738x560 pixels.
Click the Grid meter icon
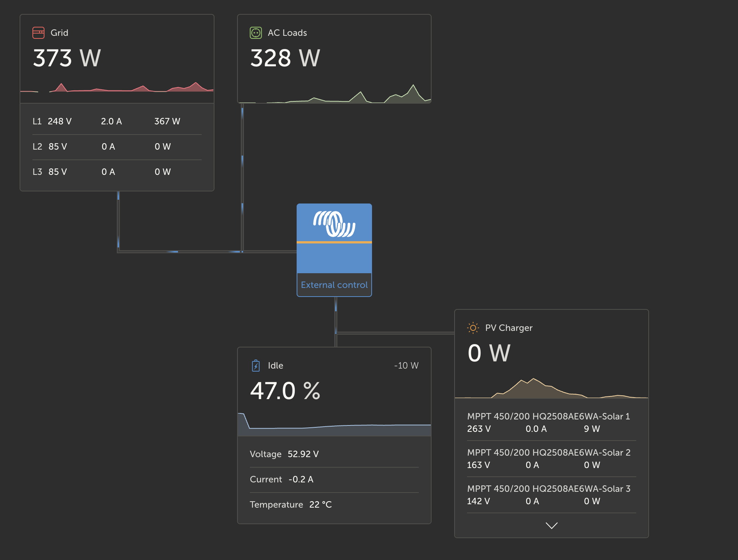(x=38, y=33)
